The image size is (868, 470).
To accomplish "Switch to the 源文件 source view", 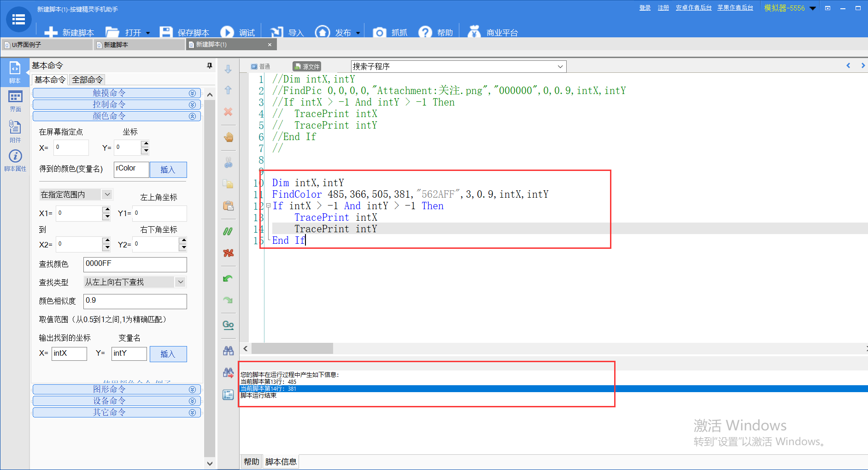I will [307, 67].
